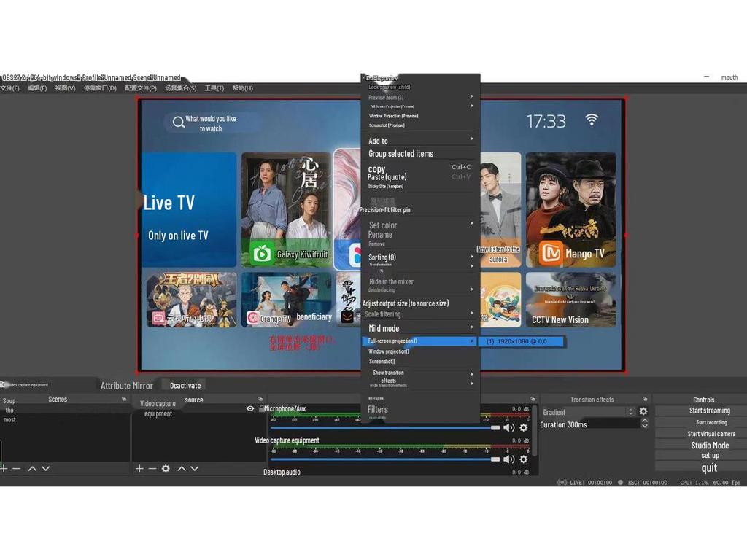
Task: Choose Filters in the context menu
Action: click(378, 409)
